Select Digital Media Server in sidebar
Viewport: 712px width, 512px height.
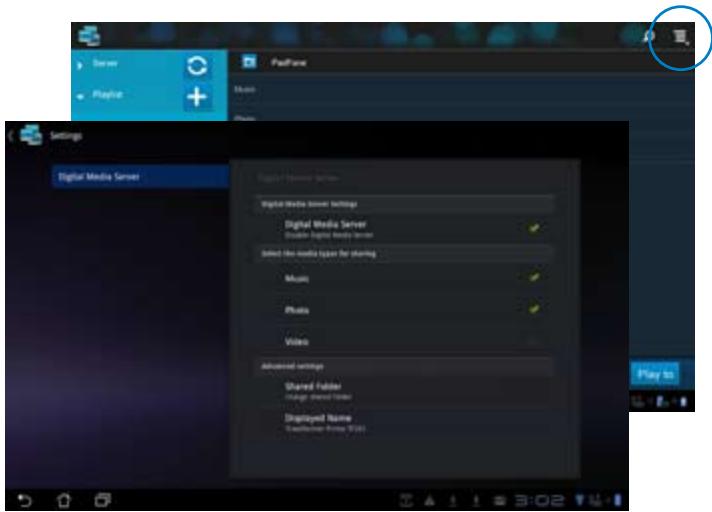tap(138, 177)
